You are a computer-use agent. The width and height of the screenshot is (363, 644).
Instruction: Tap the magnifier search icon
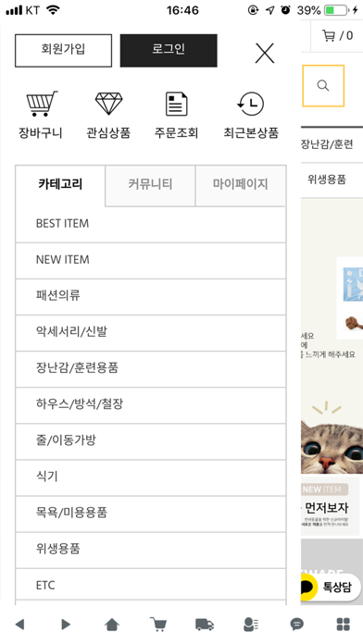pos(323,85)
